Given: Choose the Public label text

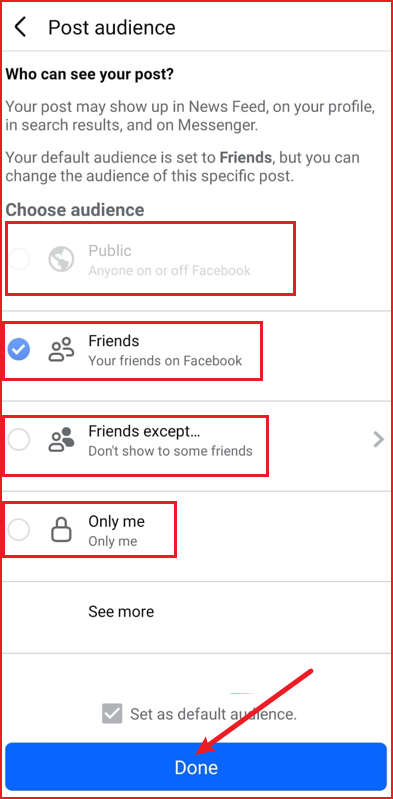Looking at the screenshot, I should tap(110, 251).
